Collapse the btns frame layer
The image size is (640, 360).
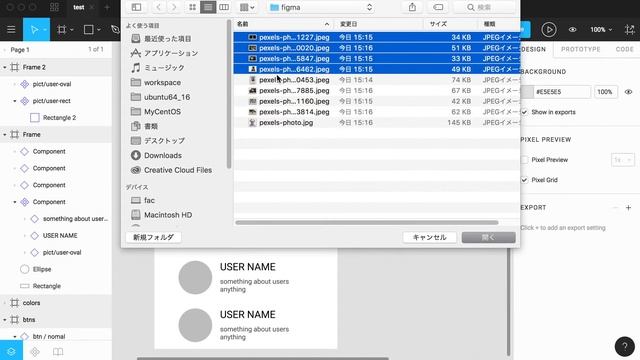[x=5, y=320]
